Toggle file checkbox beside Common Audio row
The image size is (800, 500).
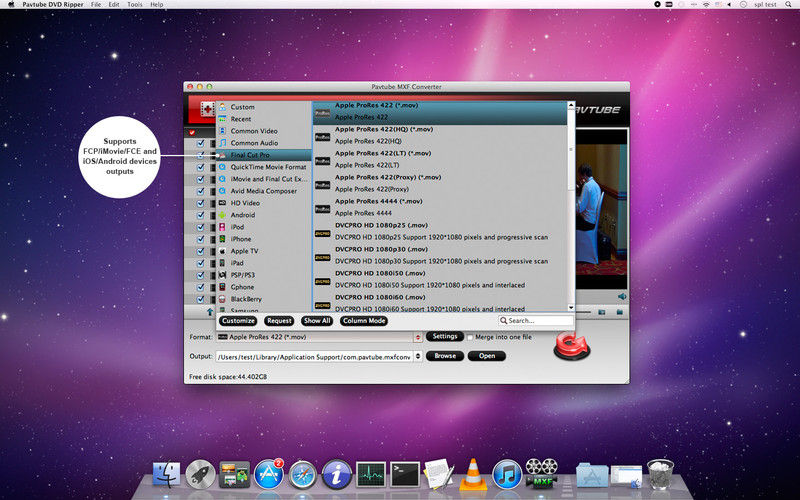[x=201, y=143]
